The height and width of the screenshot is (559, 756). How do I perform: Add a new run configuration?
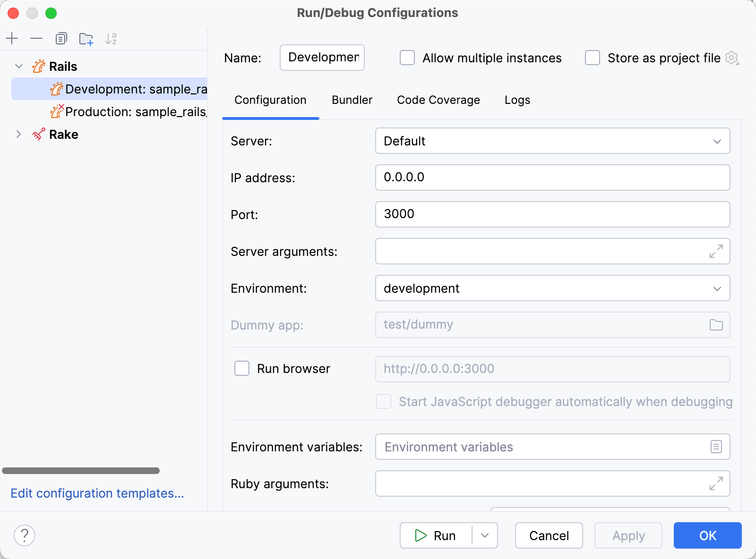12,38
